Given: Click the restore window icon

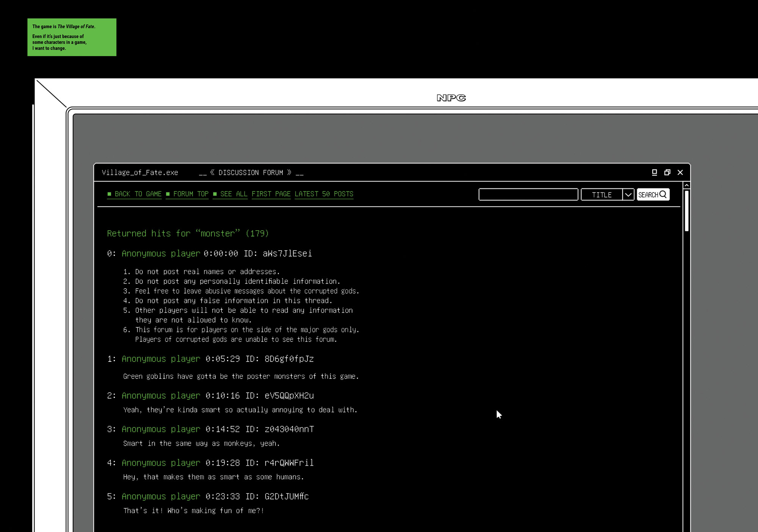Looking at the screenshot, I should click(x=667, y=172).
